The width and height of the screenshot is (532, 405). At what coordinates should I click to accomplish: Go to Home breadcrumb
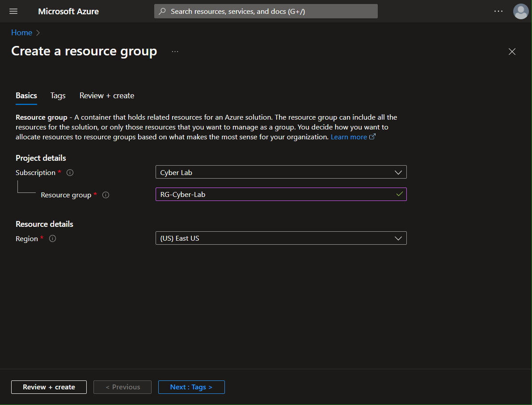[22, 33]
